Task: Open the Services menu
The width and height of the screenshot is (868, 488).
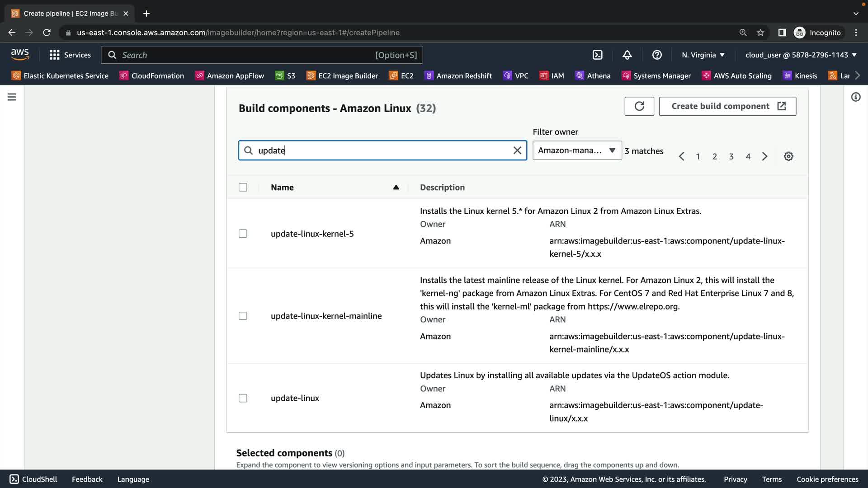Action: tap(70, 55)
